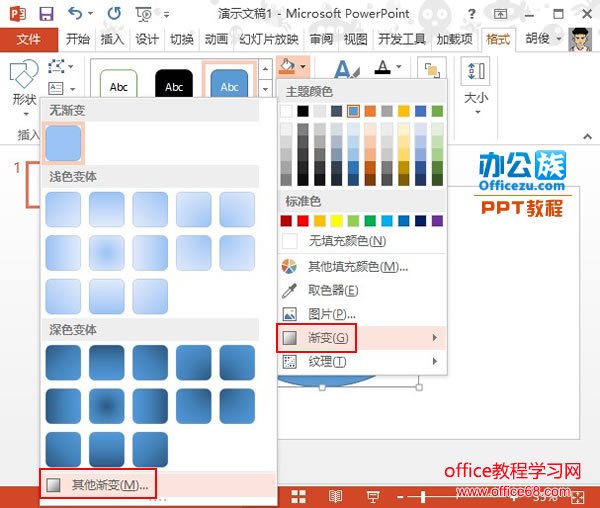Click the Edit Shape icon
The height and width of the screenshot is (508, 600).
(x=56, y=67)
